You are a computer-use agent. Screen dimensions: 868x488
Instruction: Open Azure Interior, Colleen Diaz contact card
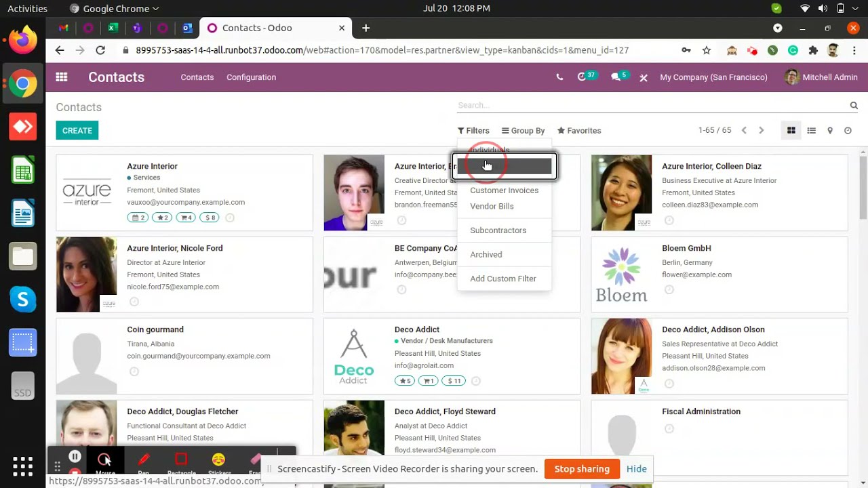coord(719,192)
